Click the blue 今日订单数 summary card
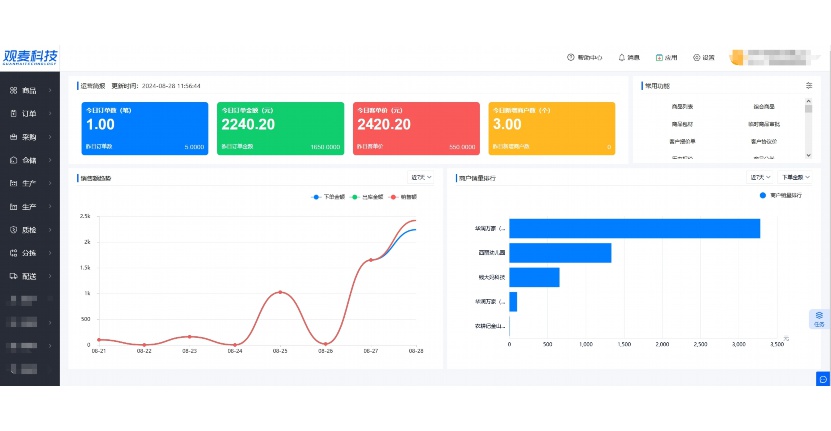Image resolution: width=831 pixels, height=431 pixels. click(x=144, y=128)
